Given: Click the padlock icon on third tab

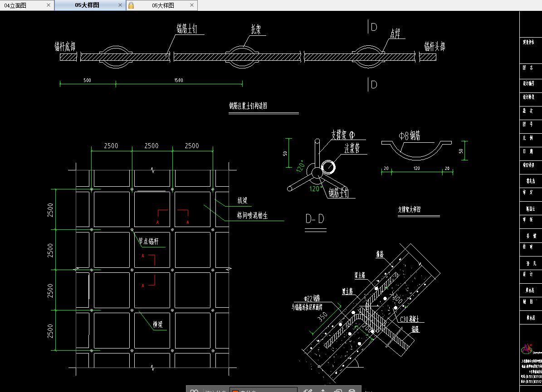Looking at the screenshot, I should click(131, 5).
